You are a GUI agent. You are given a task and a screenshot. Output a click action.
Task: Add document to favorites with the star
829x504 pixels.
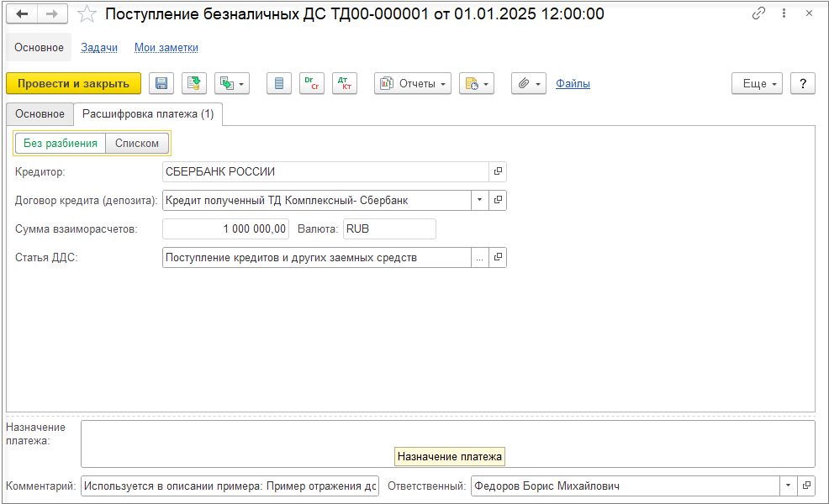87,14
